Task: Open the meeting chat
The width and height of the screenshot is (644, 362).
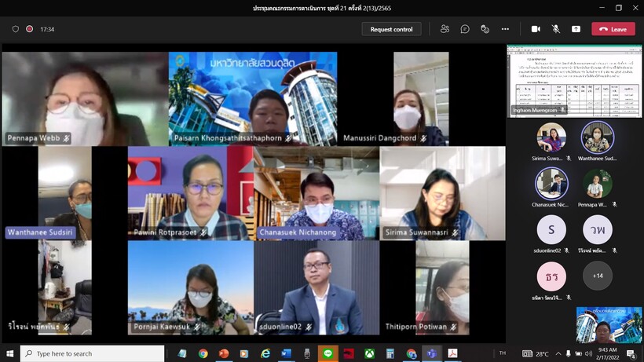Action: point(465,29)
